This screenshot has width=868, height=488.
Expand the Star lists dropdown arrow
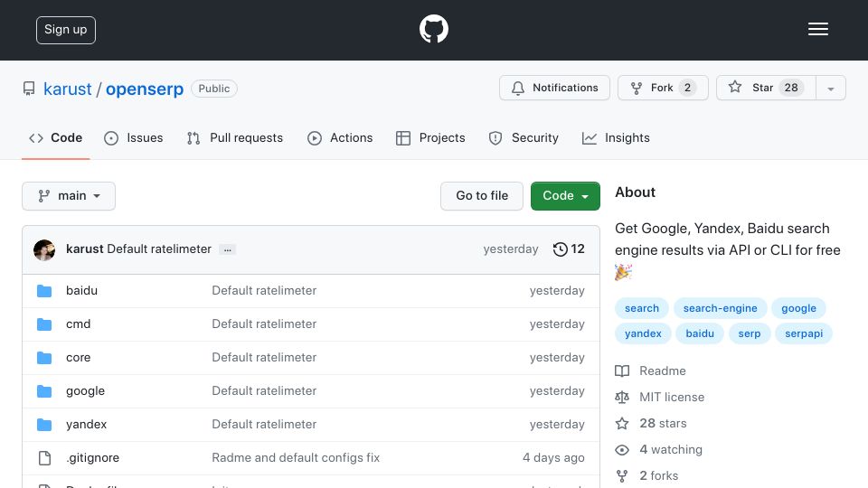(x=830, y=88)
